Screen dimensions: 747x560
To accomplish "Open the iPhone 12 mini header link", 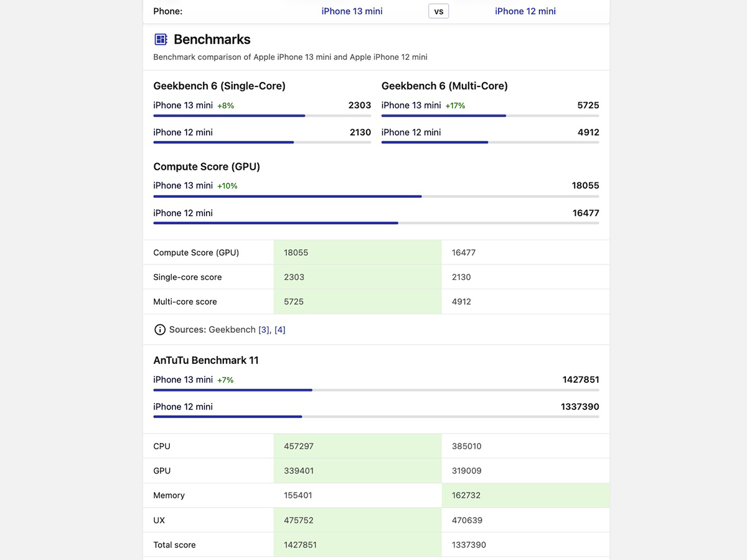I will [525, 11].
